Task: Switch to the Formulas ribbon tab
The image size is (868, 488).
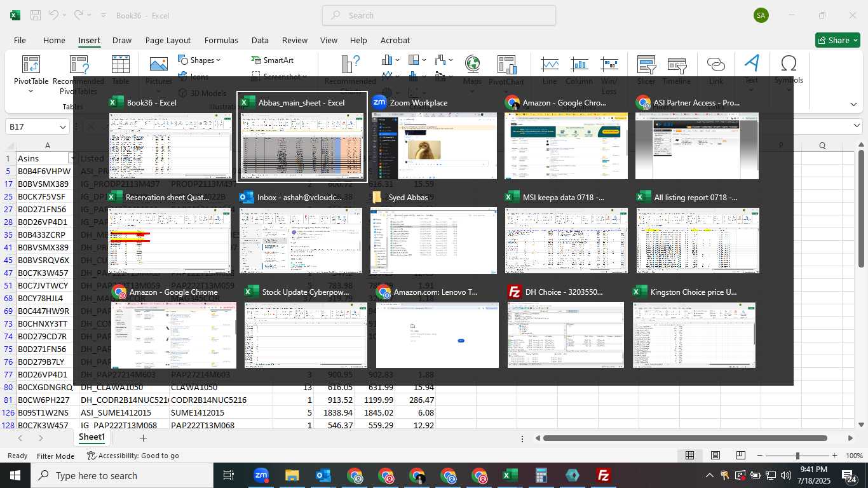Action: [221, 40]
